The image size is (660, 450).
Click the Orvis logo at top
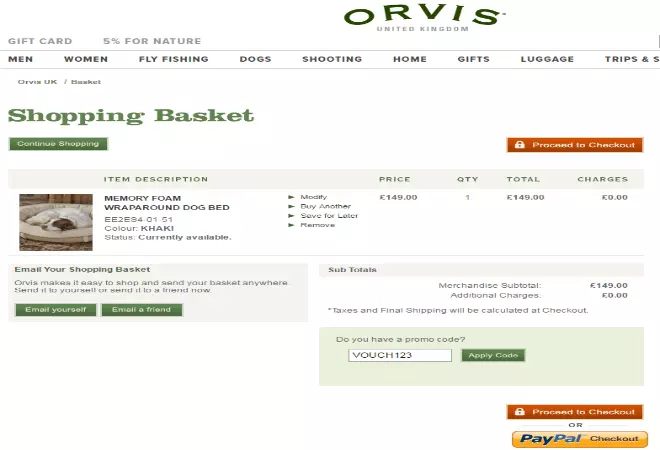424,18
